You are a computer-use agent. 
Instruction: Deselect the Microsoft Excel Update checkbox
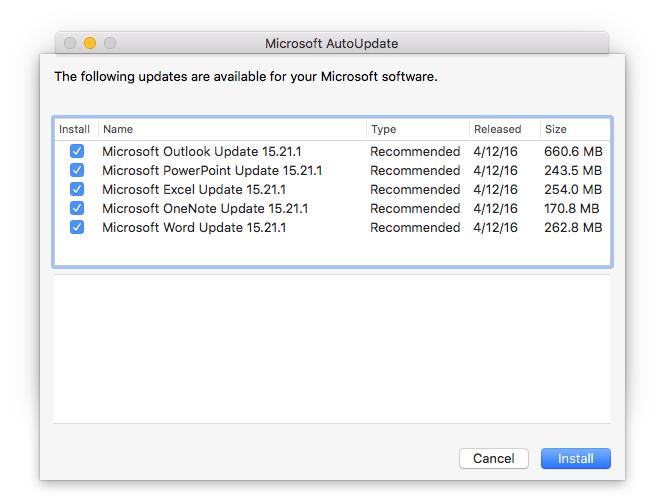click(x=77, y=190)
